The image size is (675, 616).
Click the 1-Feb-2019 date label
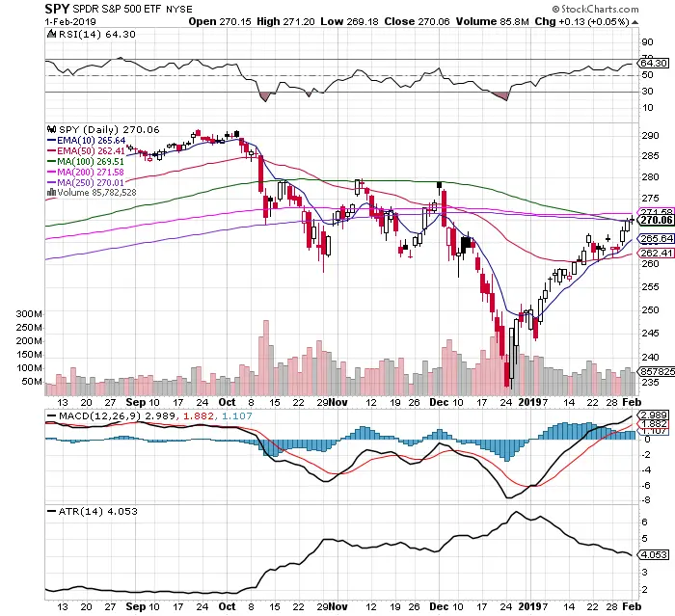pyautogui.click(x=70, y=21)
